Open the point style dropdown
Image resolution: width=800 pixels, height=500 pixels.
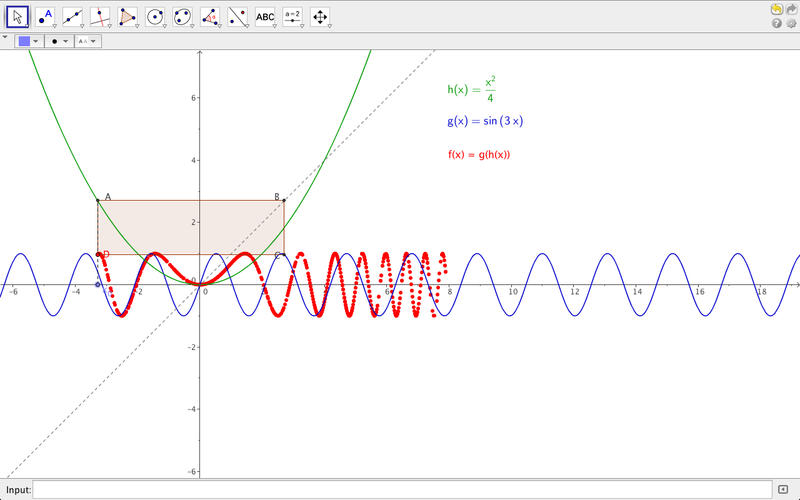point(58,41)
